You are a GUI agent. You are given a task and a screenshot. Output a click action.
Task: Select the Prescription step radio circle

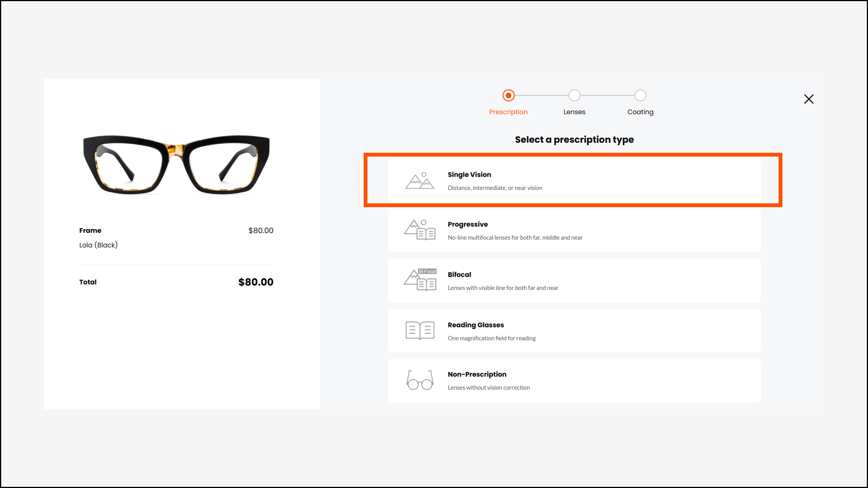click(508, 95)
